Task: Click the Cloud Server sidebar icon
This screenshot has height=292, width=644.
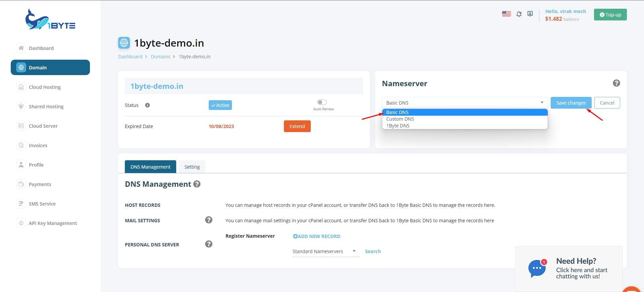Action: click(x=21, y=126)
